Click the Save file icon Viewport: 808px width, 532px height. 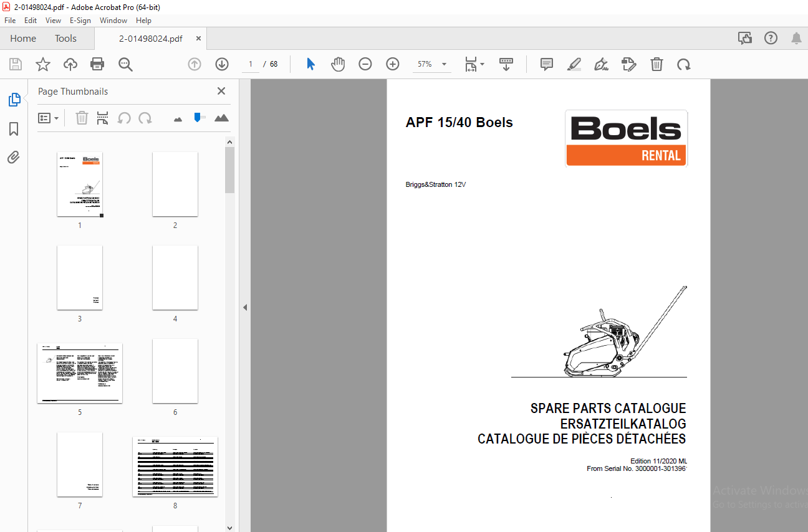tap(16, 64)
